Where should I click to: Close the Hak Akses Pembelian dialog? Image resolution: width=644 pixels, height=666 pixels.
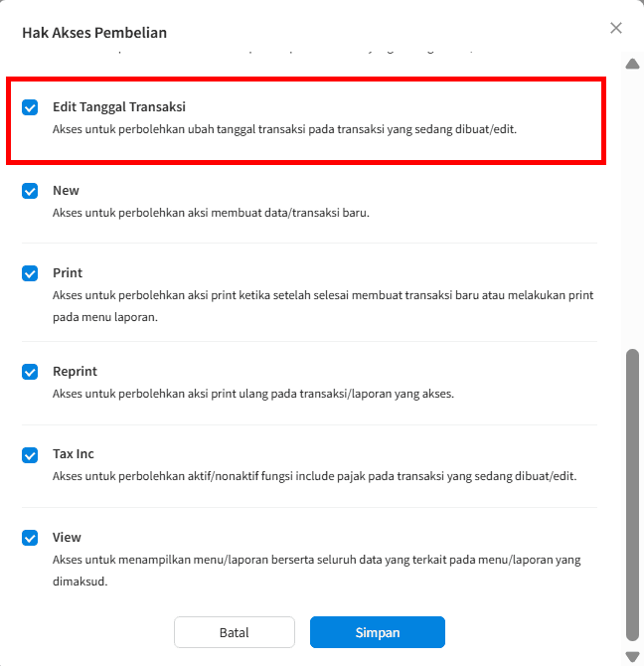point(616,28)
